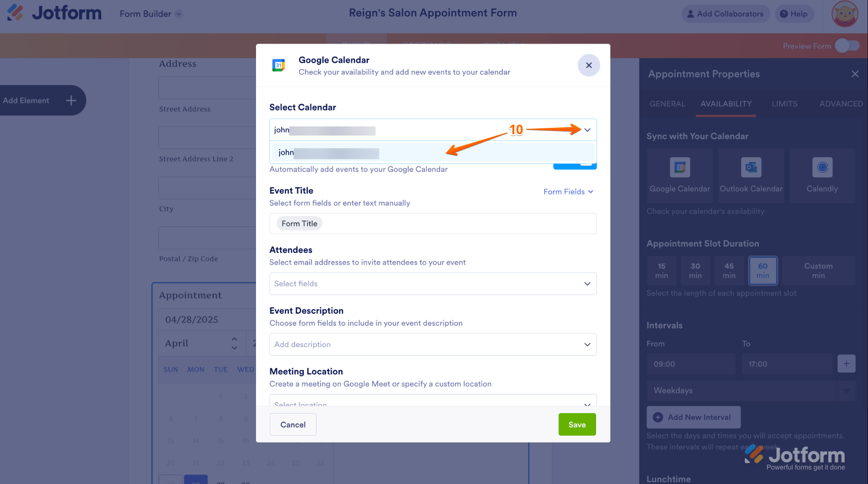Click the Save button
Image resolution: width=868 pixels, height=484 pixels.
pos(577,424)
